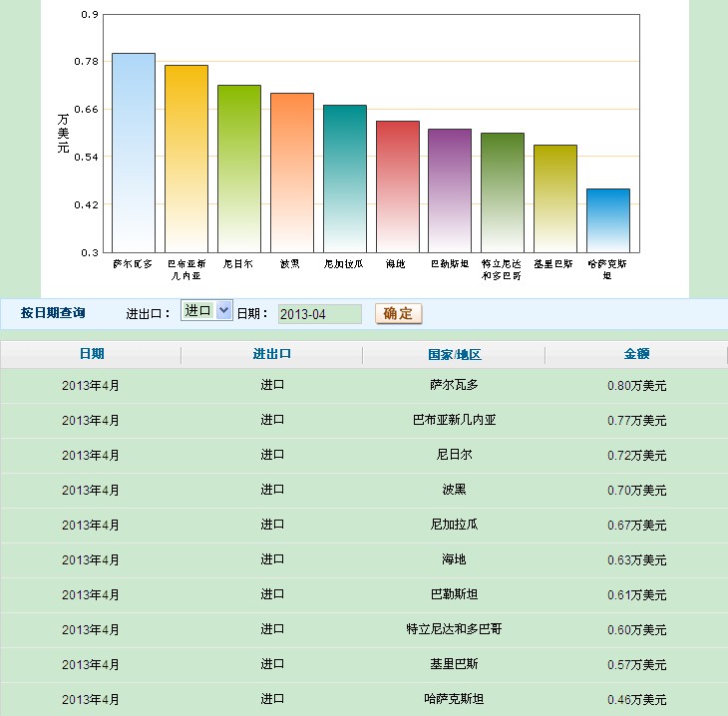Click 2013年4月 date in 萨尔瓦多 row
This screenshot has height=716, width=728.
point(91,385)
